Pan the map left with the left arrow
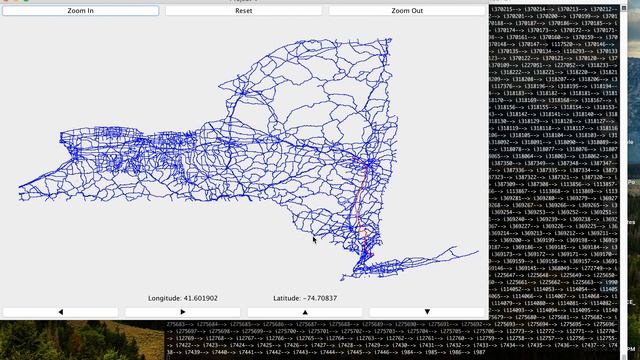Screen dimensions: 640x360 (x=61, y=312)
